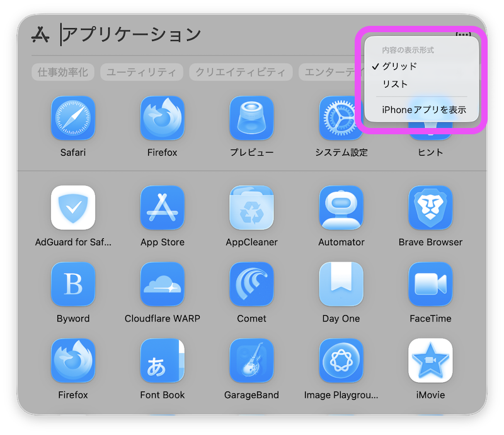504x435 pixels.
Task: Click the Apps icon beside the search field
Action: (x=40, y=35)
